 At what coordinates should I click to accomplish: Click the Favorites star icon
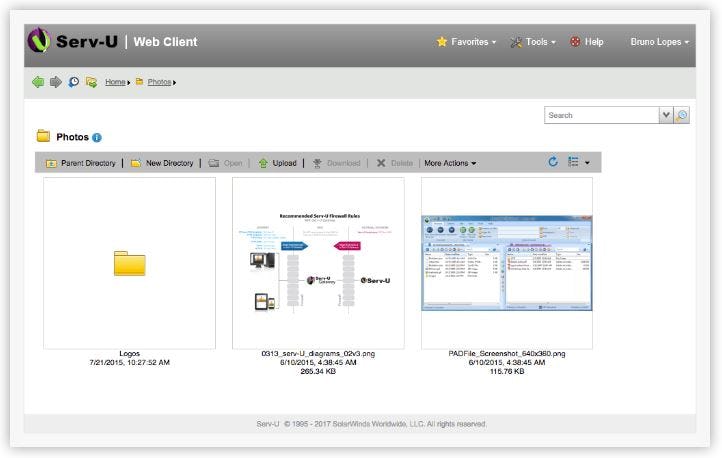point(442,42)
